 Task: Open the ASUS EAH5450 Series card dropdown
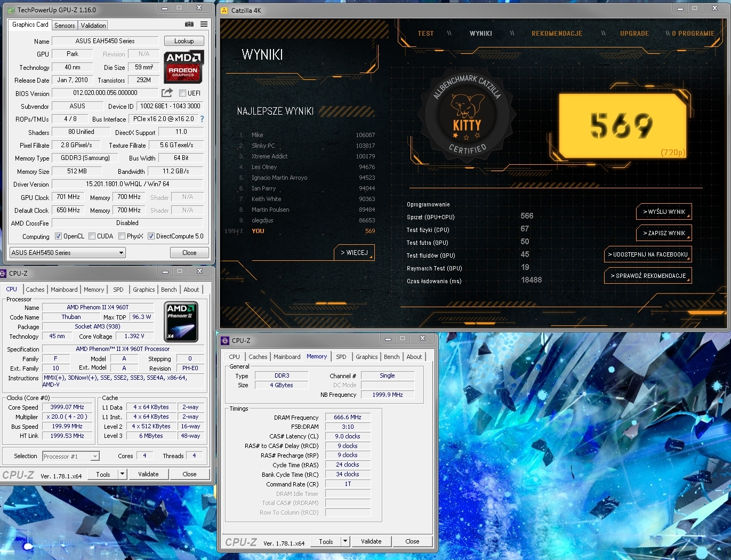click(x=68, y=253)
